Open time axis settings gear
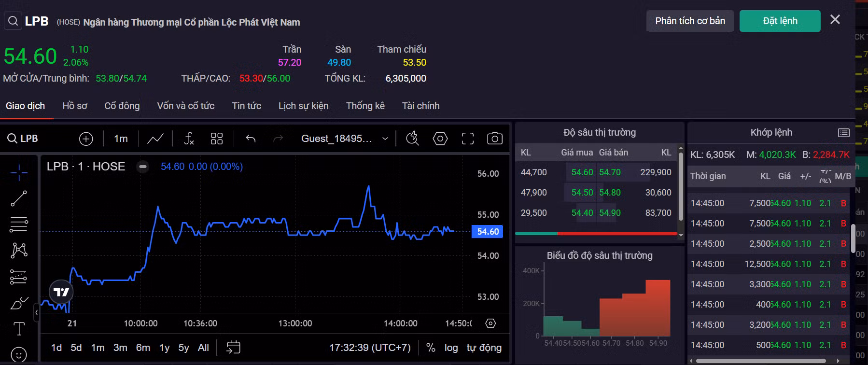The height and width of the screenshot is (365, 868). pyautogui.click(x=490, y=323)
